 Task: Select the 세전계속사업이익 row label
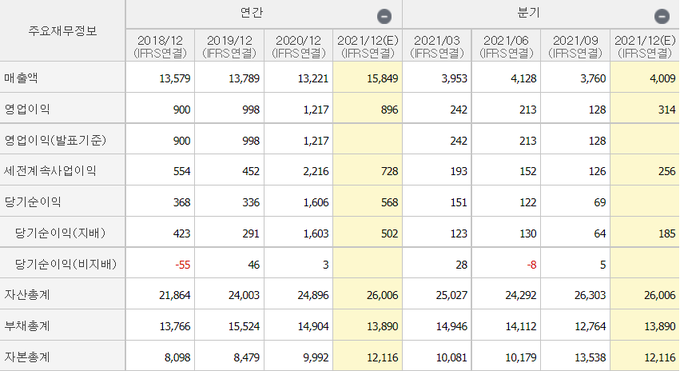coord(50,171)
